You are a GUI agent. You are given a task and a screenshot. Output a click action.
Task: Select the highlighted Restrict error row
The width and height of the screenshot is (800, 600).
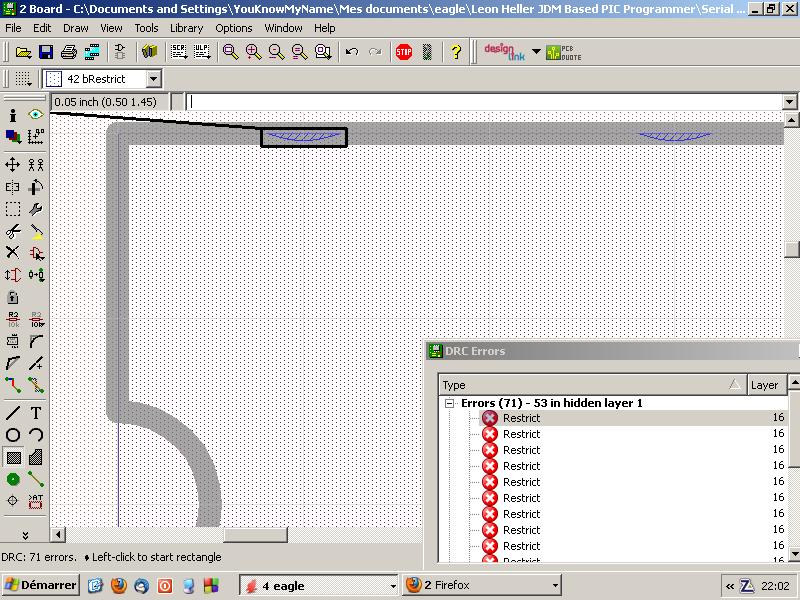(x=632, y=418)
